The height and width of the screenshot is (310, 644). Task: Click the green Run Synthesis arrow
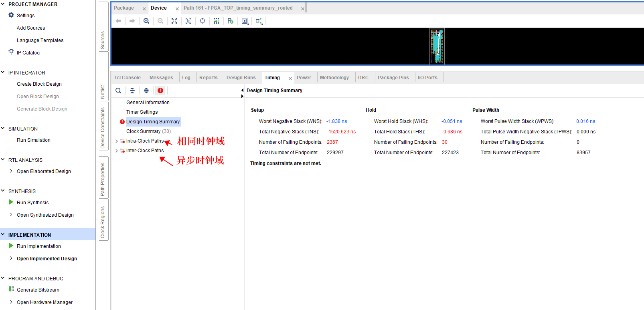click(x=11, y=202)
